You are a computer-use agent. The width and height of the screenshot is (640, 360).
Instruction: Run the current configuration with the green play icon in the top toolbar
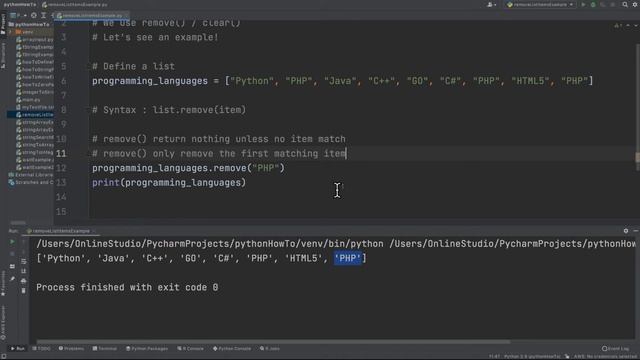coord(583,4)
